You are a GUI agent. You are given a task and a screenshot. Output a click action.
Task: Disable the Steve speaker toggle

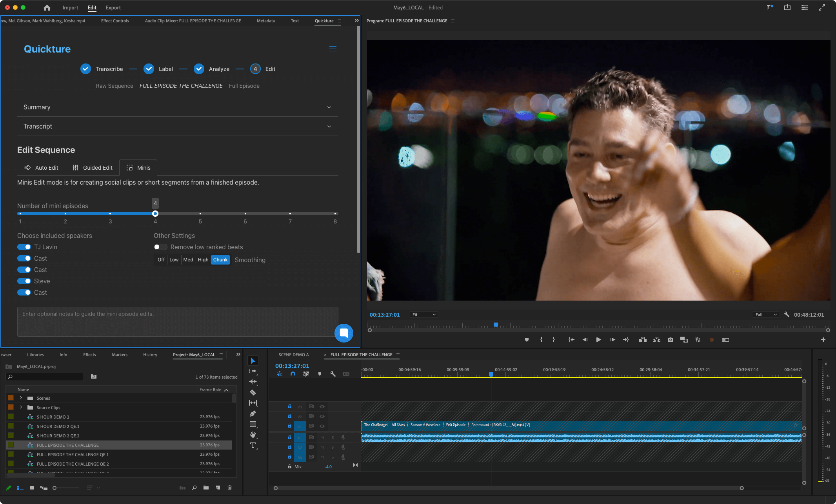(x=24, y=281)
